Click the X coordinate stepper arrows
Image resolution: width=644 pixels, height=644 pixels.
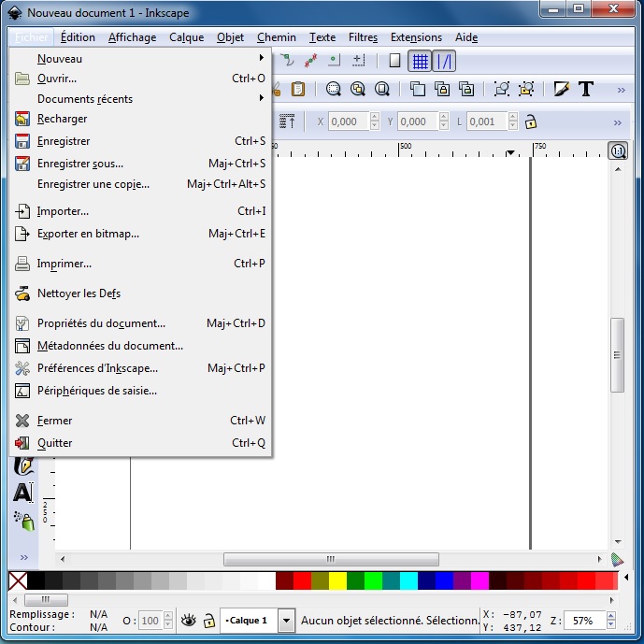coord(374,122)
